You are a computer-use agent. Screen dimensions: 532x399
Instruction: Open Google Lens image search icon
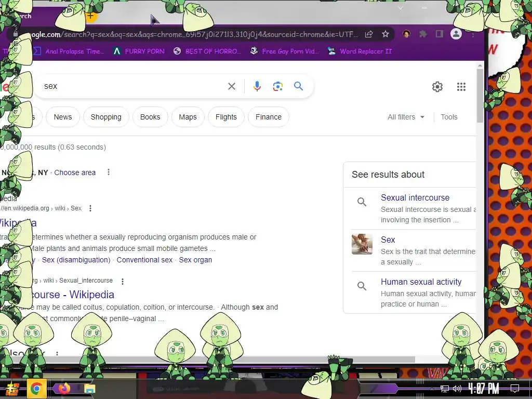click(x=278, y=86)
